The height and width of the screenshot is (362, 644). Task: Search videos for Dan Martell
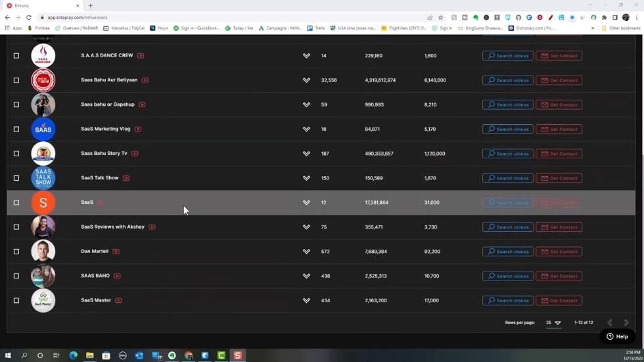point(508,252)
